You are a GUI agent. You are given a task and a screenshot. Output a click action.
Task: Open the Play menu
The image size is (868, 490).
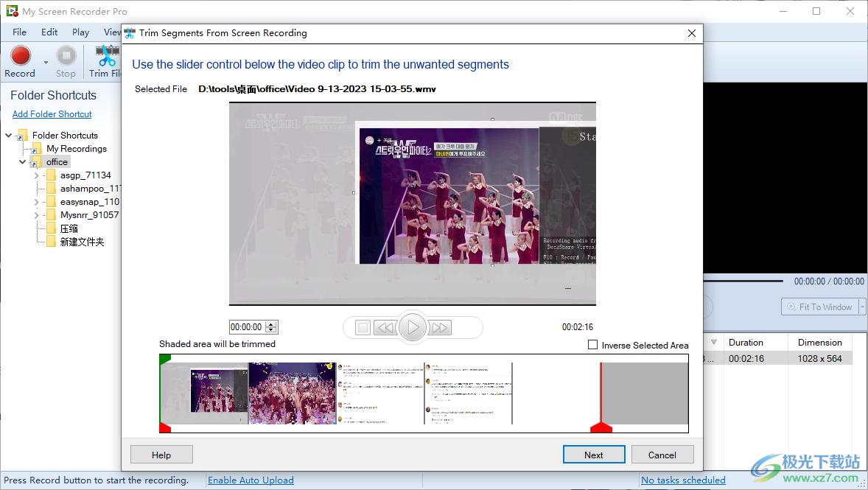click(x=80, y=32)
